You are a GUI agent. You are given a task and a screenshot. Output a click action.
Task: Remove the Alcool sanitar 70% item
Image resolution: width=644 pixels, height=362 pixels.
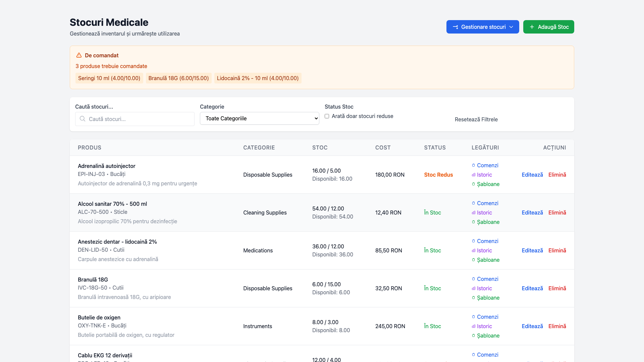557,213
